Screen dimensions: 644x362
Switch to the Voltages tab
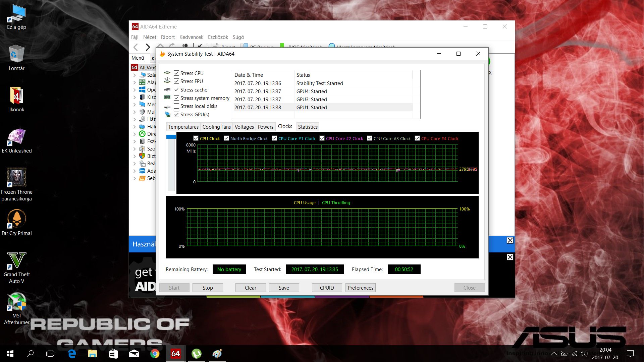coord(244,127)
